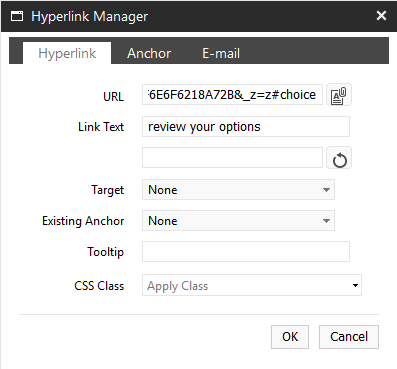The height and width of the screenshot is (369, 397).
Task: Click the CSS Class label
Action: [99, 286]
